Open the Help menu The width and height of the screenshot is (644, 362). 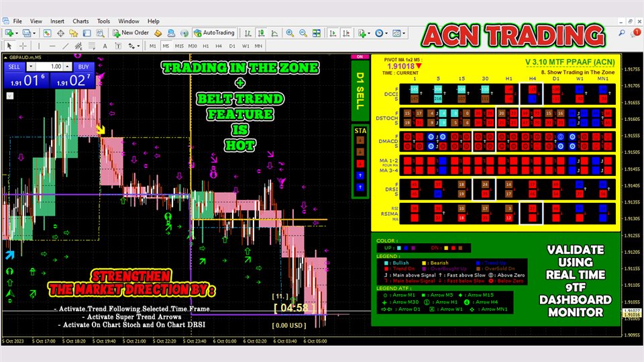tap(153, 21)
